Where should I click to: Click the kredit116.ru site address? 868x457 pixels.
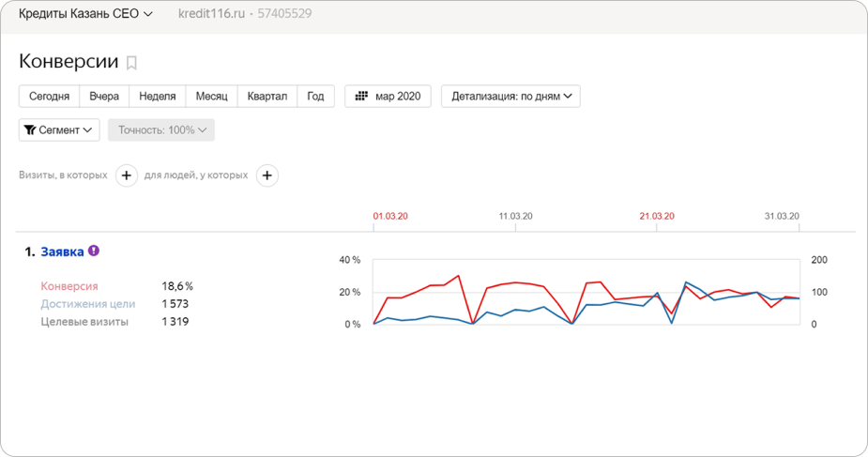pyautogui.click(x=213, y=14)
